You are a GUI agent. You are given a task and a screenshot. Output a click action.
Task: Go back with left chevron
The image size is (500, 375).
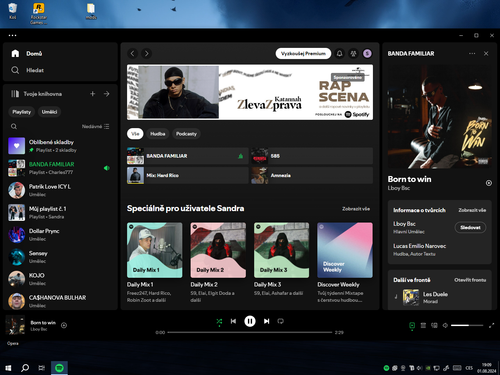(133, 54)
